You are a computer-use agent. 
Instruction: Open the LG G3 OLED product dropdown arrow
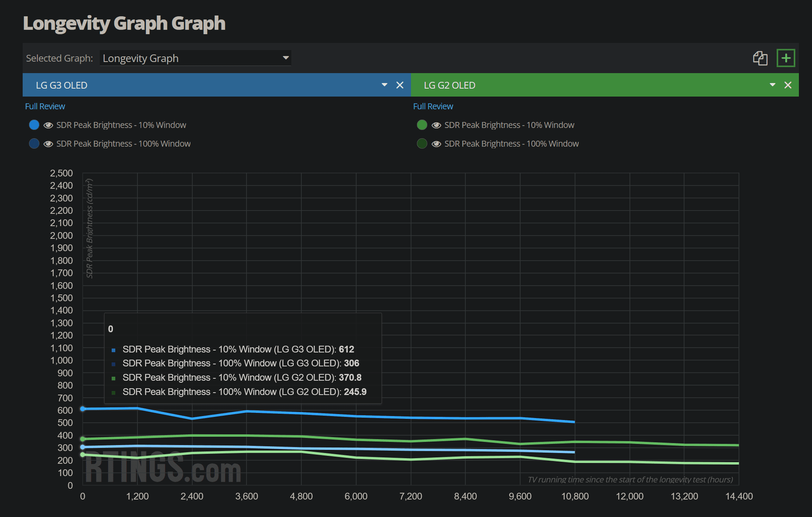pos(384,85)
